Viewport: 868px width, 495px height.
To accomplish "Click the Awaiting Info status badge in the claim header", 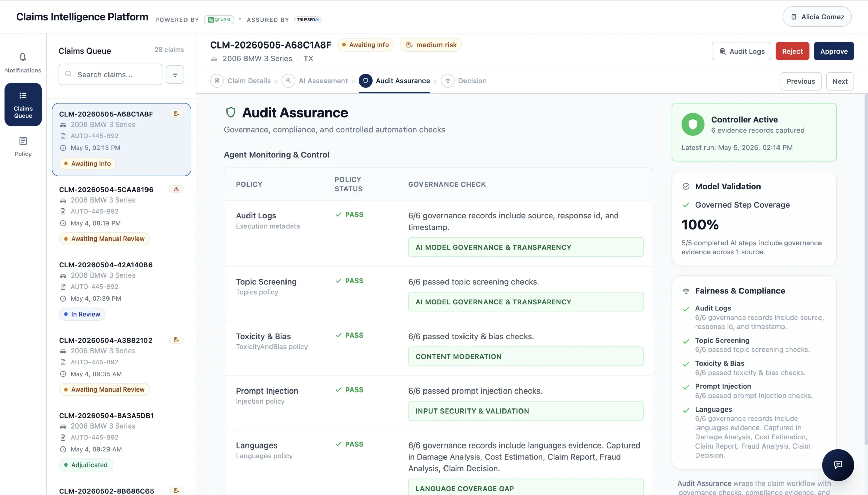I will point(365,45).
